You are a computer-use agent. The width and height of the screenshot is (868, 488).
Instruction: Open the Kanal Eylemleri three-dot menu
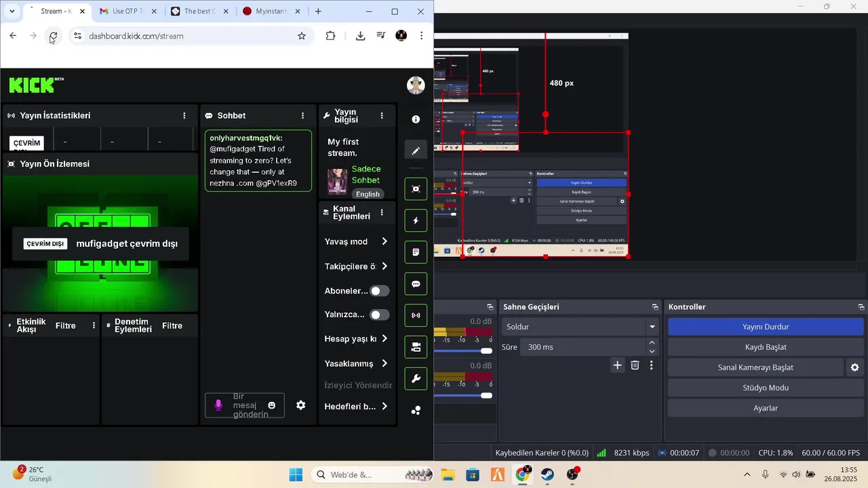point(382,212)
